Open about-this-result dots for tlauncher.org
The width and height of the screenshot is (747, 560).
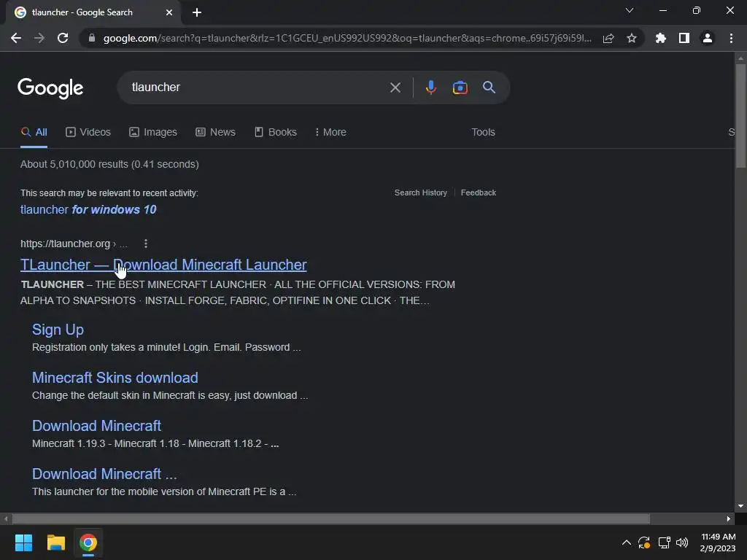coord(146,244)
